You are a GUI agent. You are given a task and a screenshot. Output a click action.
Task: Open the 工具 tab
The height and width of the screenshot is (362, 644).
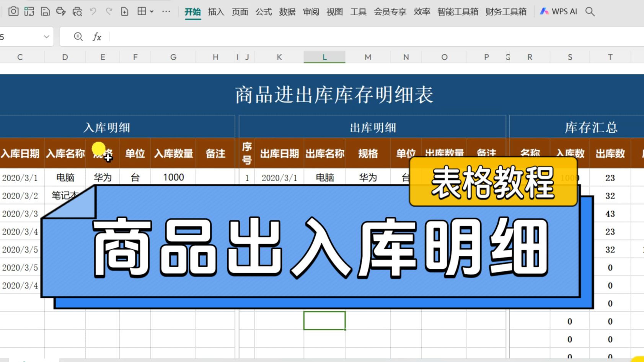pyautogui.click(x=359, y=12)
